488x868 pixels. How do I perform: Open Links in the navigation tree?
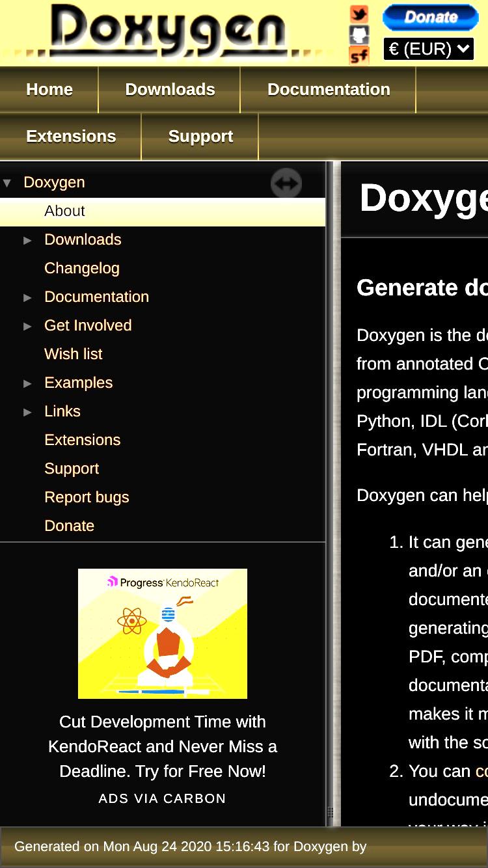[x=62, y=411]
